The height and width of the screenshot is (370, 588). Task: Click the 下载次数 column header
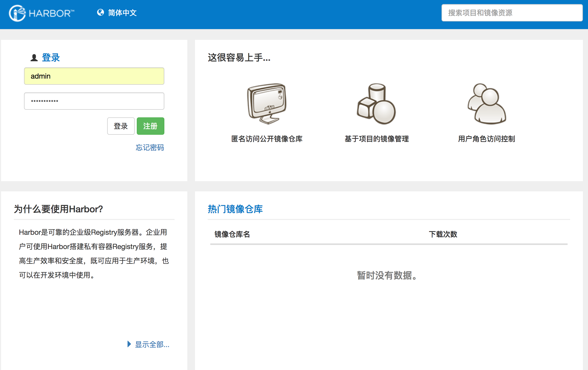pyautogui.click(x=443, y=234)
